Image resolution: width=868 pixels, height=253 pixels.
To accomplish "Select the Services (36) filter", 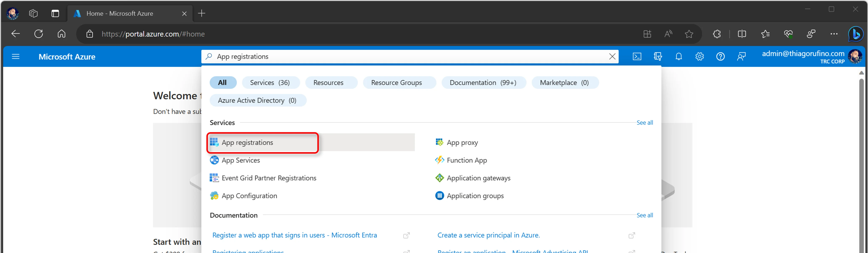I will click(x=270, y=82).
